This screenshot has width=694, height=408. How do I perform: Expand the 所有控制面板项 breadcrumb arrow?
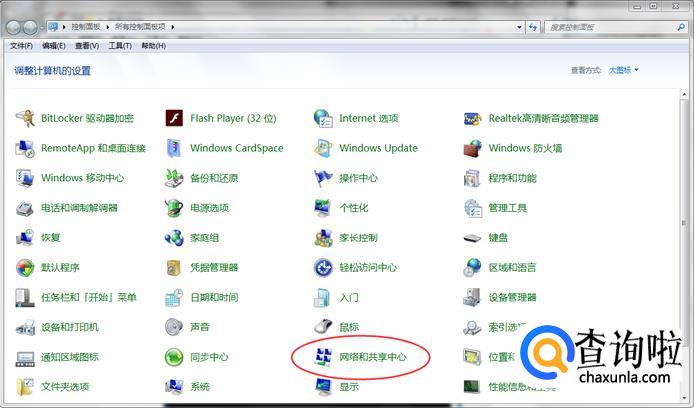click(x=173, y=27)
